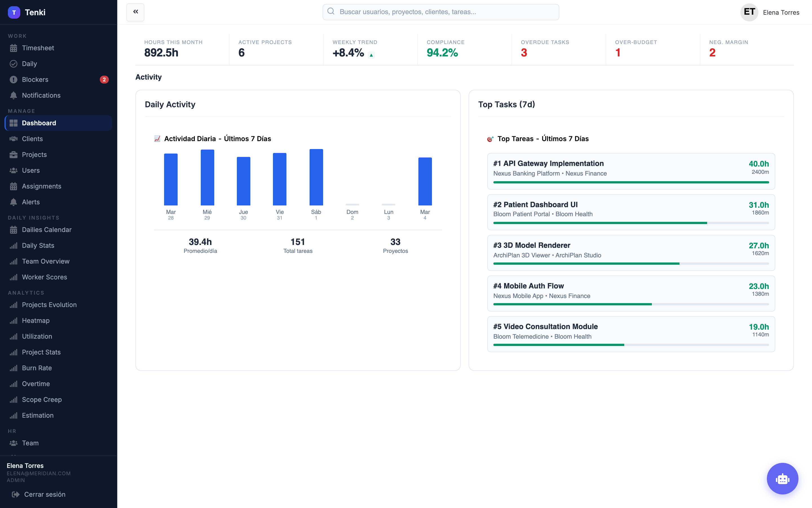Focus the Buscar usuarios search field

tap(441, 12)
